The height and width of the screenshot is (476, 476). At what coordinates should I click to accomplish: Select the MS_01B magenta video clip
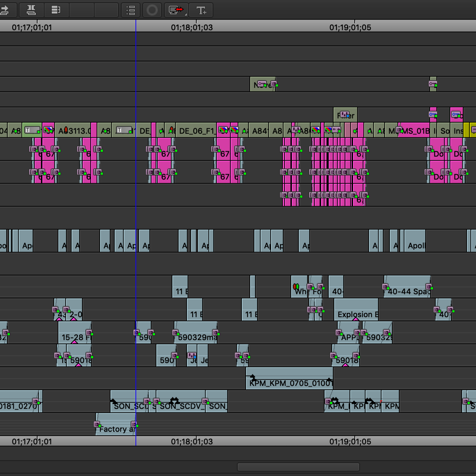pyautogui.click(x=413, y=131)
